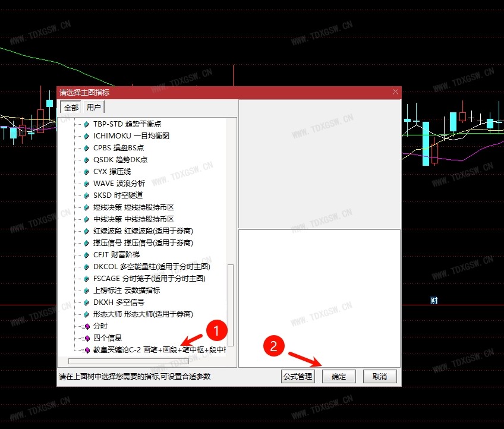Viewport: 504px width, 429px height.
Task: Choose WAVE 波浪分析 indicator
Action: [119, 184]
